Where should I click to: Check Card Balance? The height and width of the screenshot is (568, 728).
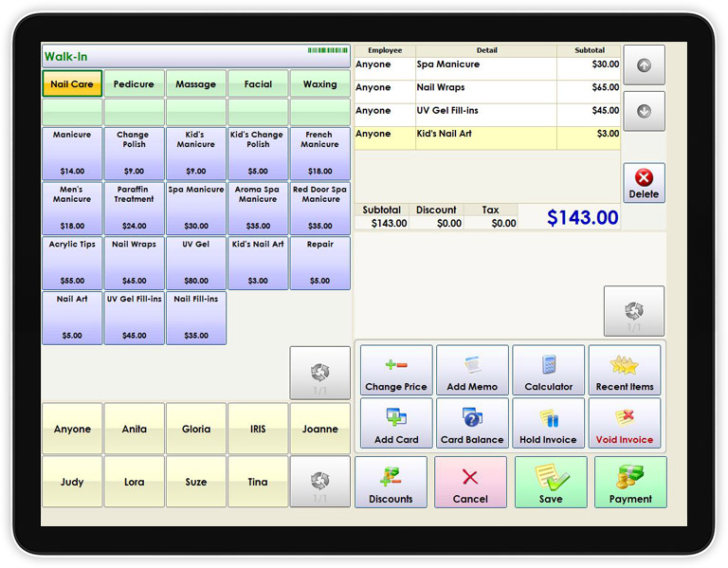click(472, 423)
